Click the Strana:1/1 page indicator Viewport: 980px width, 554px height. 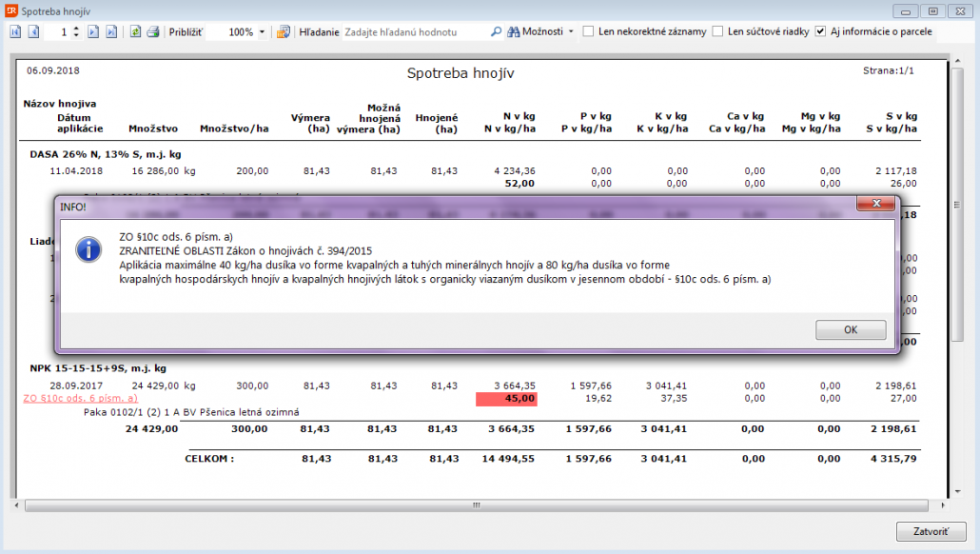(888, 70)
